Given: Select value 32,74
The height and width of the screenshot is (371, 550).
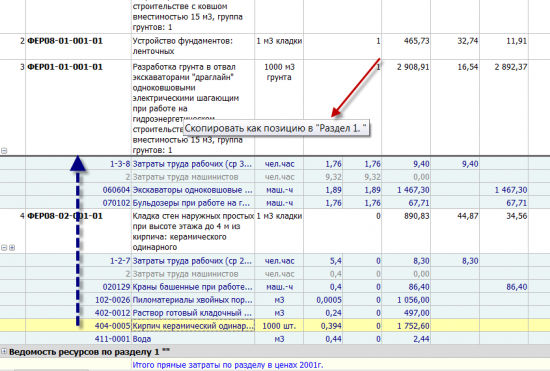Looking at the screenshot, I should click(468, 41).
